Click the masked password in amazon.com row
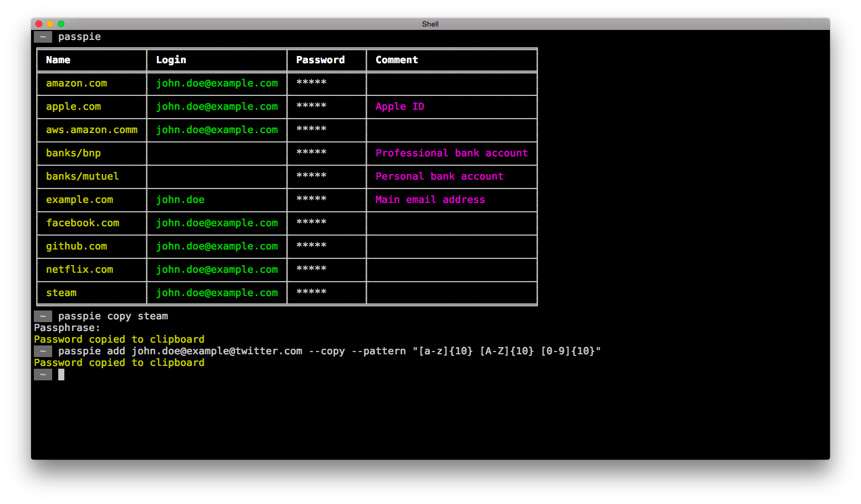Screen dimensions: 861x504 (311, 82)
